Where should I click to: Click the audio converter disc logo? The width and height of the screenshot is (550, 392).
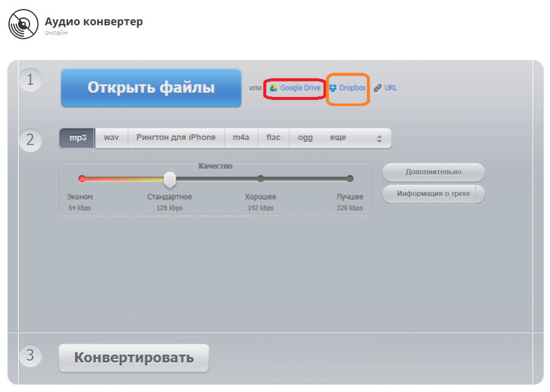click(x=24, y=24)
